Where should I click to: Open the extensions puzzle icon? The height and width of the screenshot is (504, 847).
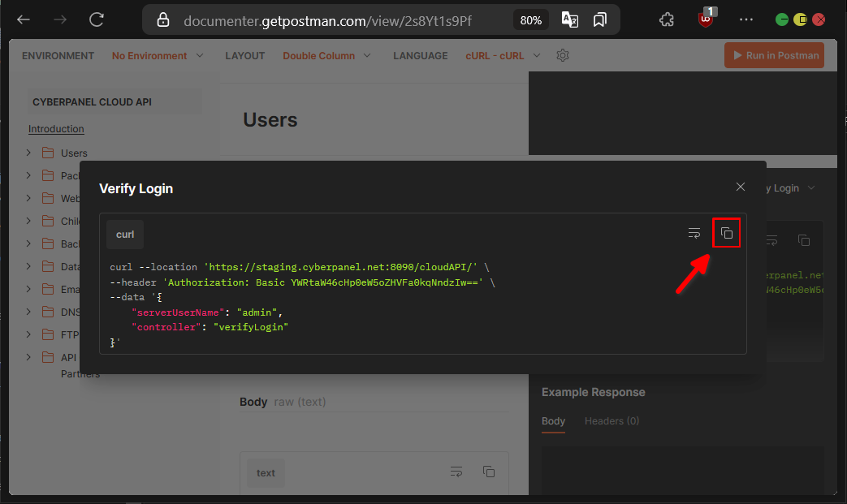pos(667,20)
